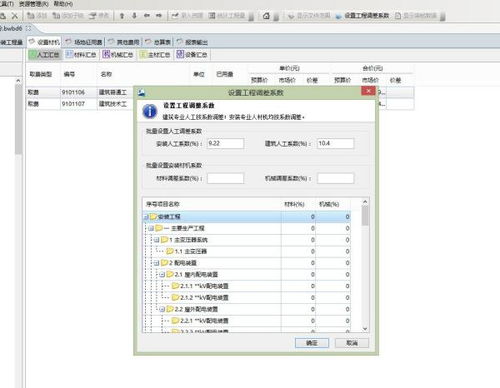
Task: Open the 设备汇总 sub-tab
Action: 192,55
